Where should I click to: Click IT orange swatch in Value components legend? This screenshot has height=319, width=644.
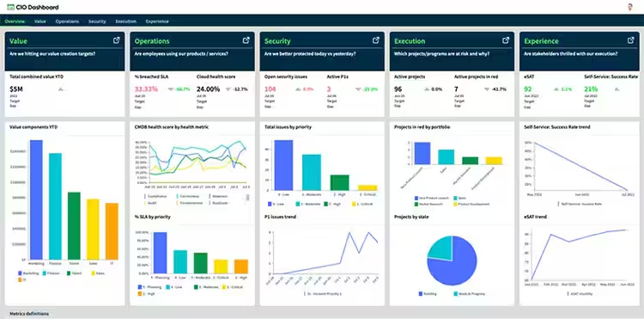coord(20,279)
